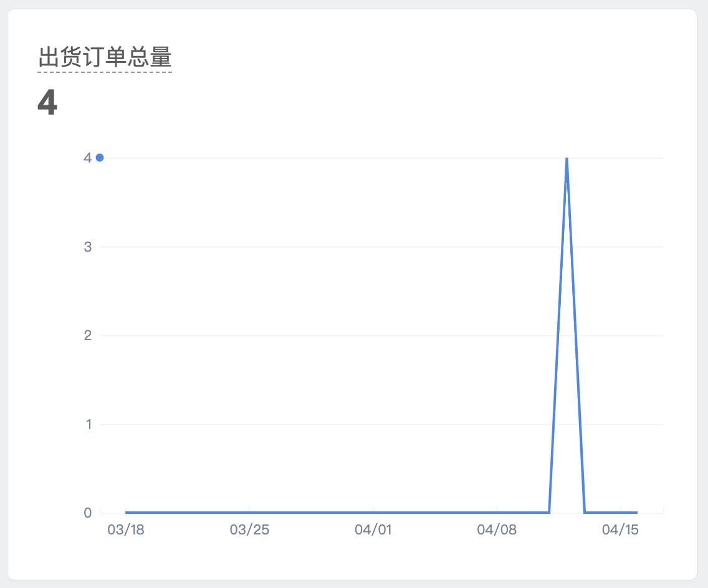708x588 pixels.
Task: Click the 04/01 x-axis label
Action: [x=373, y=529]
